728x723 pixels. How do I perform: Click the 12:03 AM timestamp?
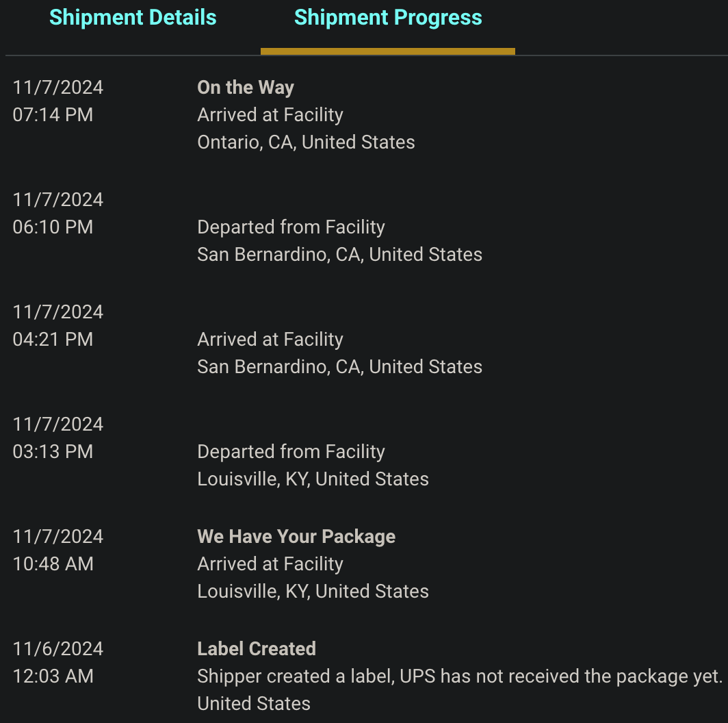pyautogui.click(x=53, y=676)
